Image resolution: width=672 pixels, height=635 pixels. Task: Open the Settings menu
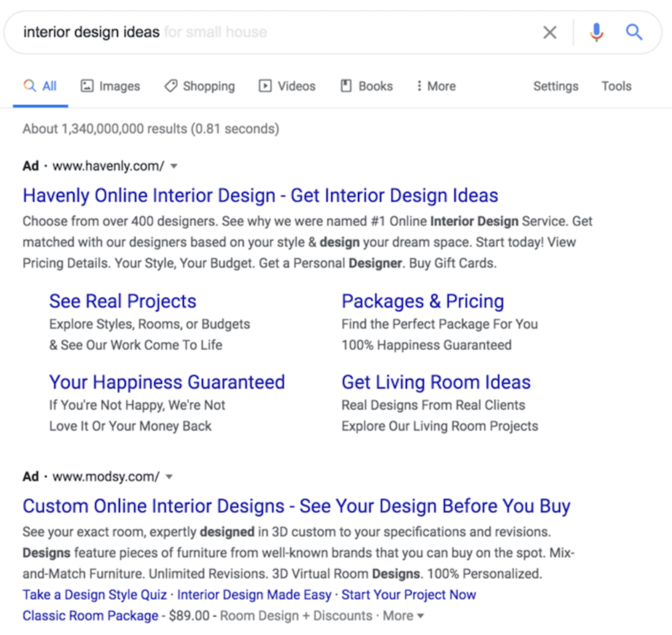pos(556,86)
